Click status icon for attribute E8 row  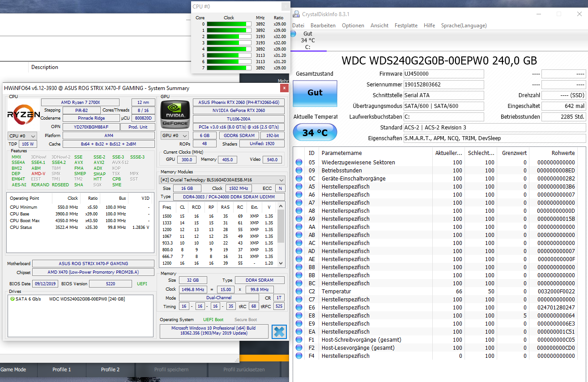299,315
